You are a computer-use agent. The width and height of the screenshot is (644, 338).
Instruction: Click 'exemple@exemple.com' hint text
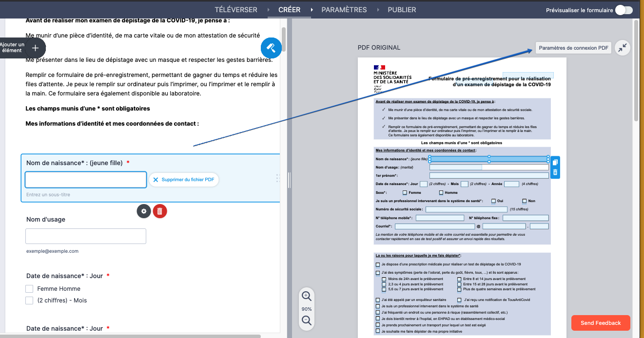(52, 251)
